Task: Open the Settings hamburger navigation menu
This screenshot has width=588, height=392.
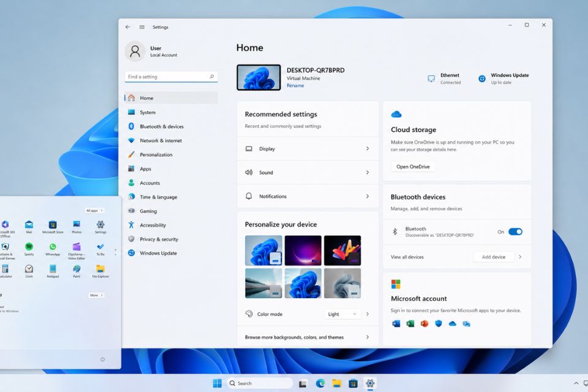Action: [141, 27]
